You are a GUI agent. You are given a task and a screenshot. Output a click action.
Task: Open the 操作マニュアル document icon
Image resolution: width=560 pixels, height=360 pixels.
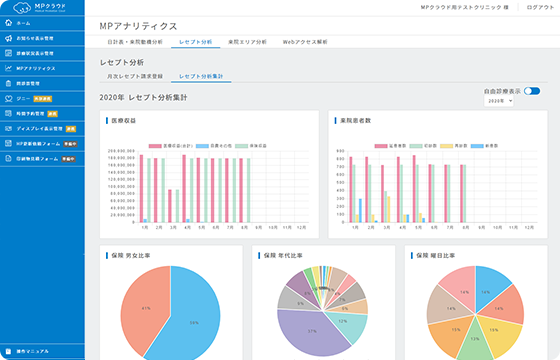point(9,351)
